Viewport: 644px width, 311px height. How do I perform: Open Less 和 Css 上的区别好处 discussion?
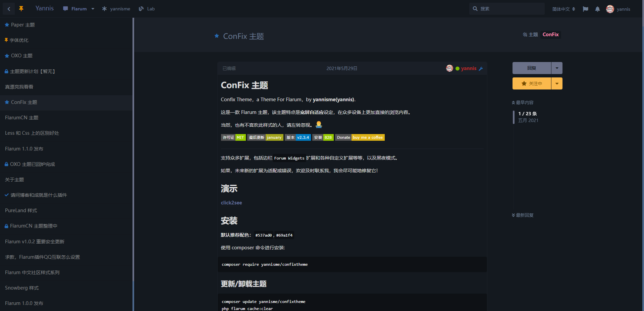66,133
